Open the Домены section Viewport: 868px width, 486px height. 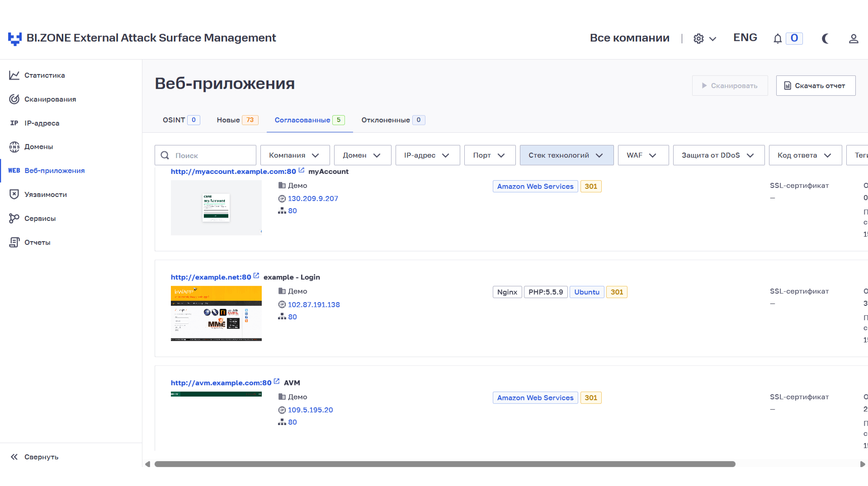click(40, 147)
